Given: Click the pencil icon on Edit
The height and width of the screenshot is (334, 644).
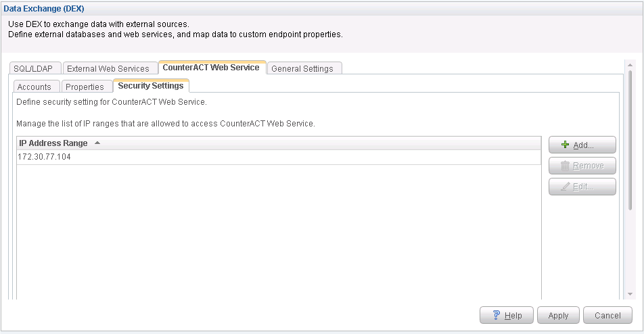Looking at the screenshot, I should pyautogui.click(x=566, y=187).
